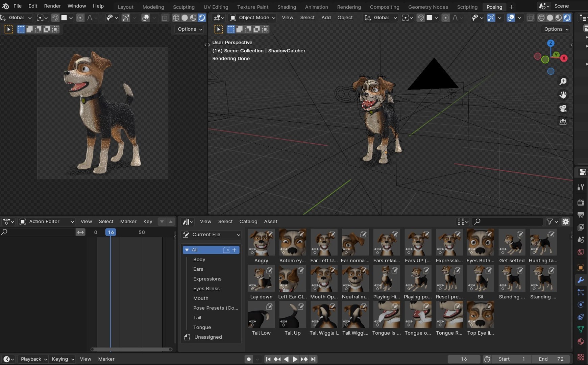This screenshot has width=588, height=365.
Task: Open the Options dropdown in main viewport
Action: [556, 29]
